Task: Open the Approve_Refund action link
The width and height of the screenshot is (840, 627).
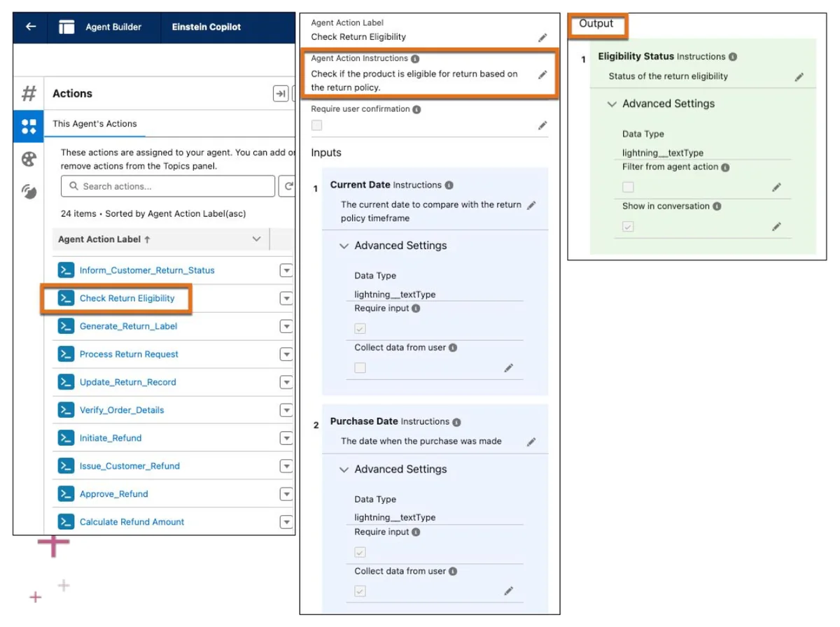Action: [x=114, y=494]
